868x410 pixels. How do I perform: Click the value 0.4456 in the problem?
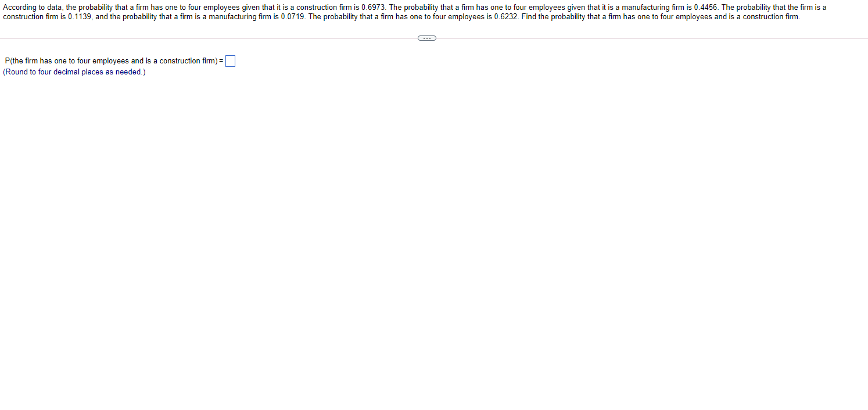[x=705, y=8]
